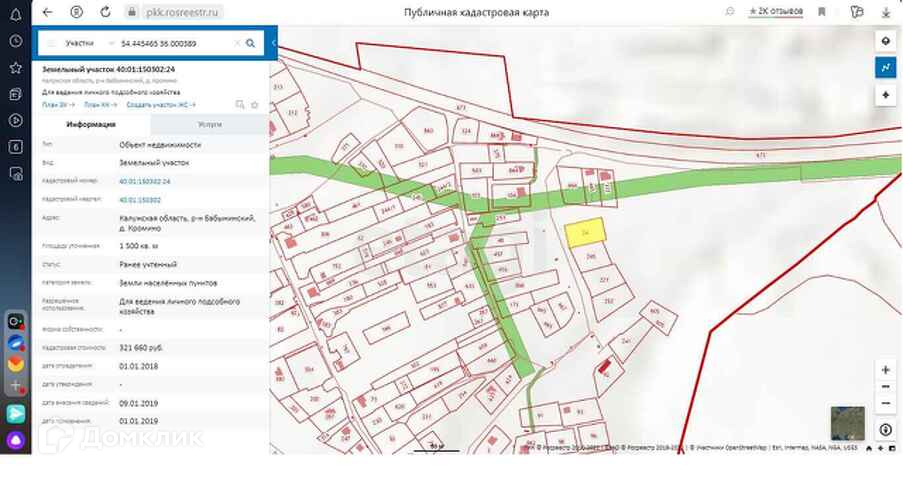Image resolution: width=903 pixels, height=480 pixels.
Task: Open cadastral quarter link 40:01:150302
Action: click(140, 200)
